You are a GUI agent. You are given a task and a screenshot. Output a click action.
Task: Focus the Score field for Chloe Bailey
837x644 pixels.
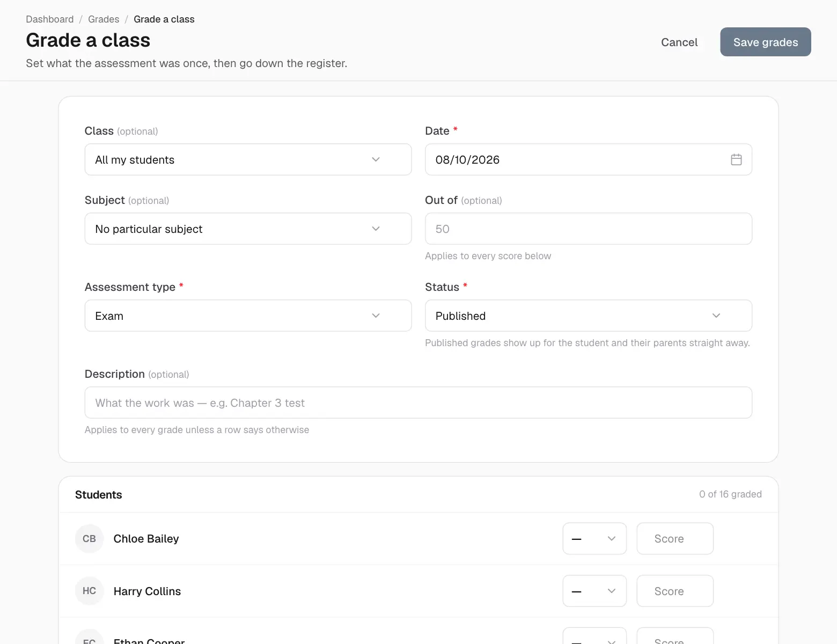[675, 538]
